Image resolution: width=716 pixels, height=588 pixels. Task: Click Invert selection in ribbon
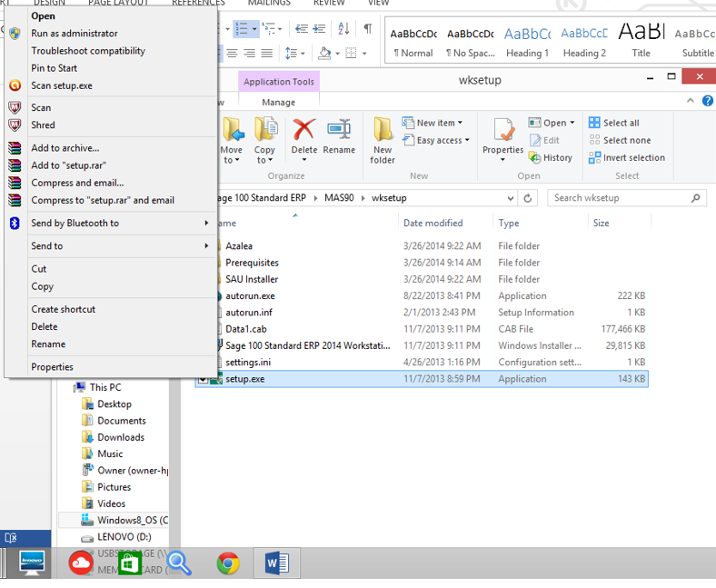click(x=627, y=157)
